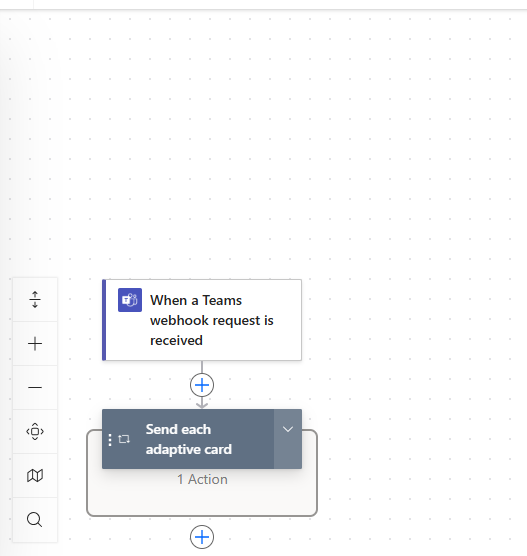Click the Teams connector icon on trigger
Screen dimensions: 527x556
(x=130, y=300)
